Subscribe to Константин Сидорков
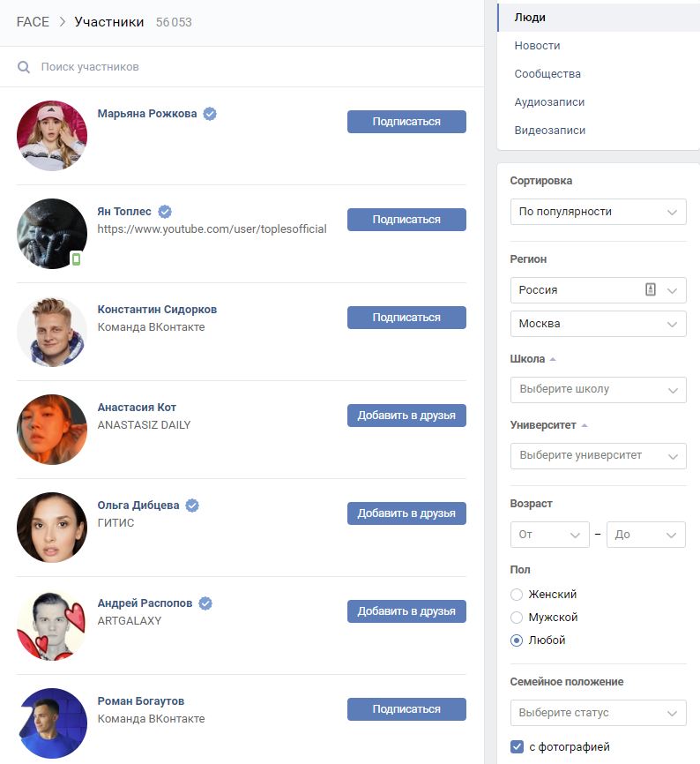The height and width of the screenshot is (764, 700). (x=406, y=318)
